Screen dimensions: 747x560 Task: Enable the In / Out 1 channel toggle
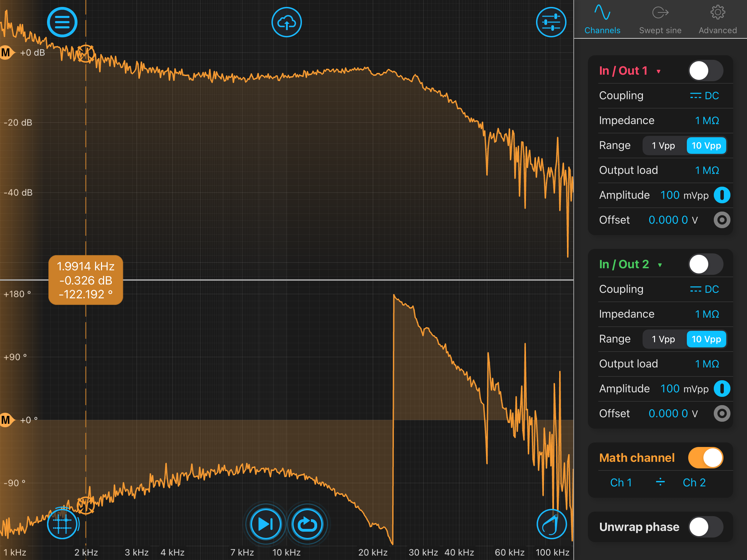point(705,71)
